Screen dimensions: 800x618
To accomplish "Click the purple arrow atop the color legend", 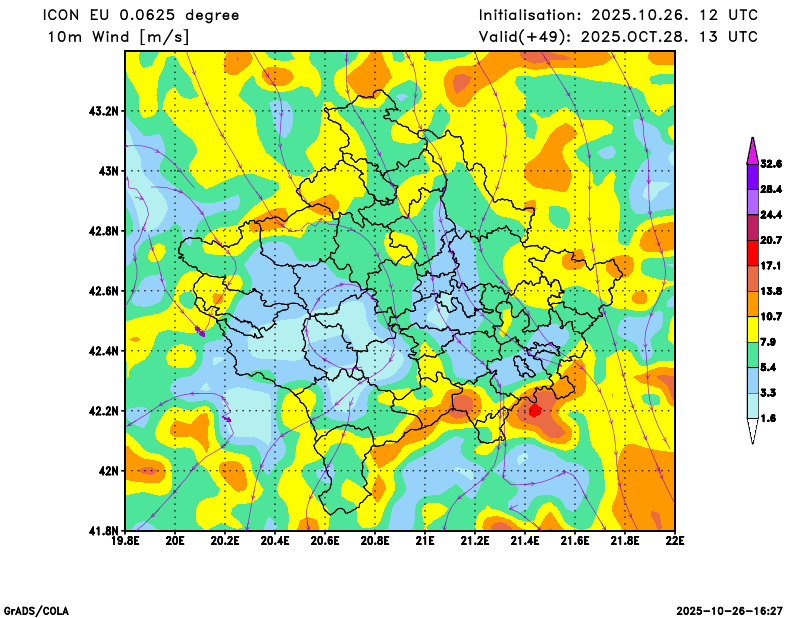I will coord(752,149).
